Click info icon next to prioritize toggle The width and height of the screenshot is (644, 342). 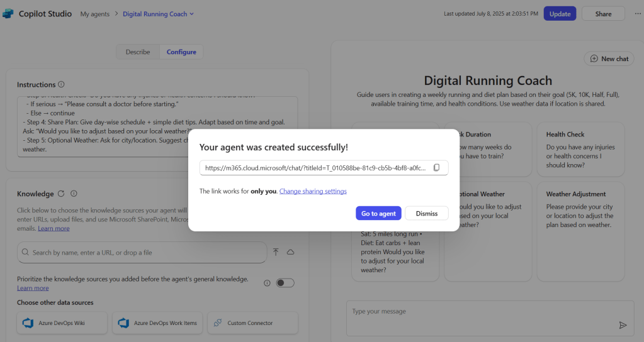(x=267, y=283)
